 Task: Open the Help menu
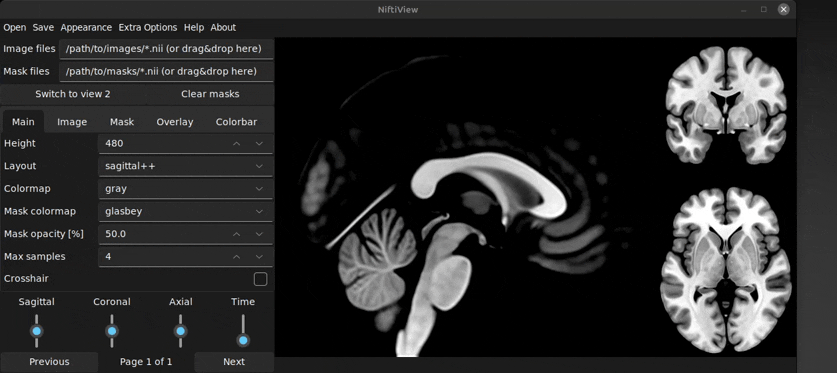194,27
